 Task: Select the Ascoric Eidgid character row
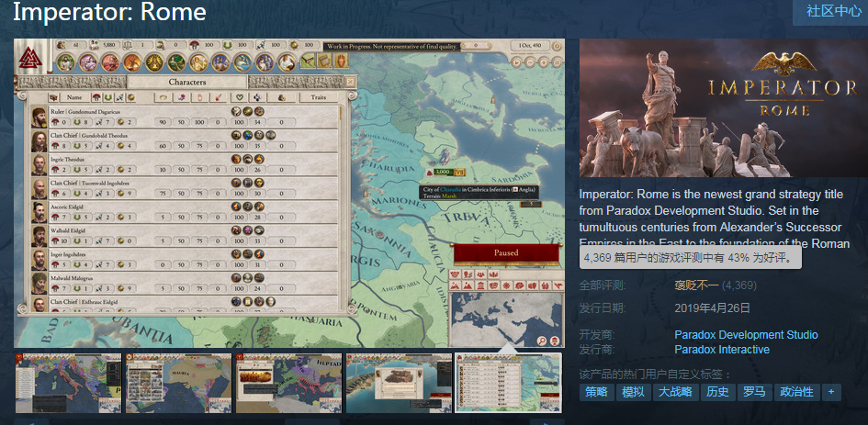185,212
